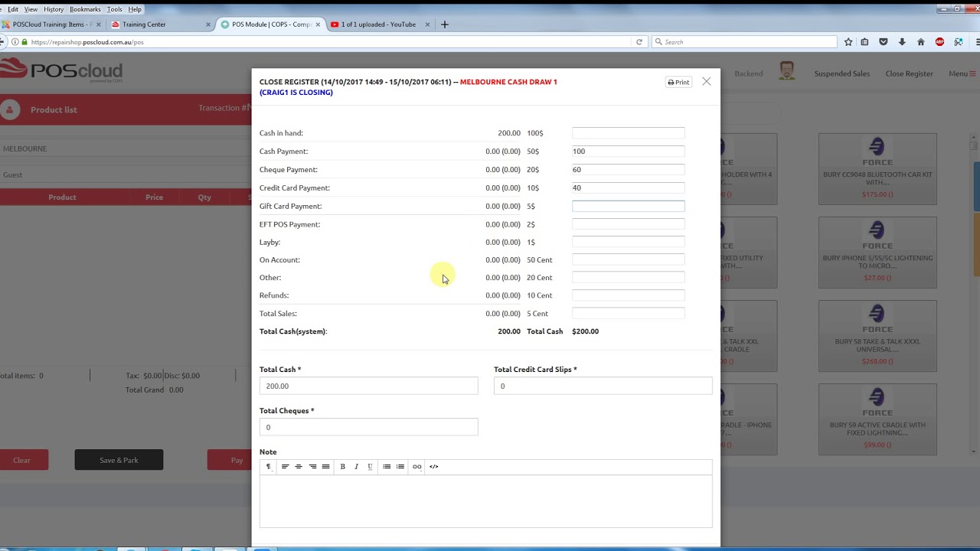Toggle italic in Note editor
The image size is (980, 551).
356,466
